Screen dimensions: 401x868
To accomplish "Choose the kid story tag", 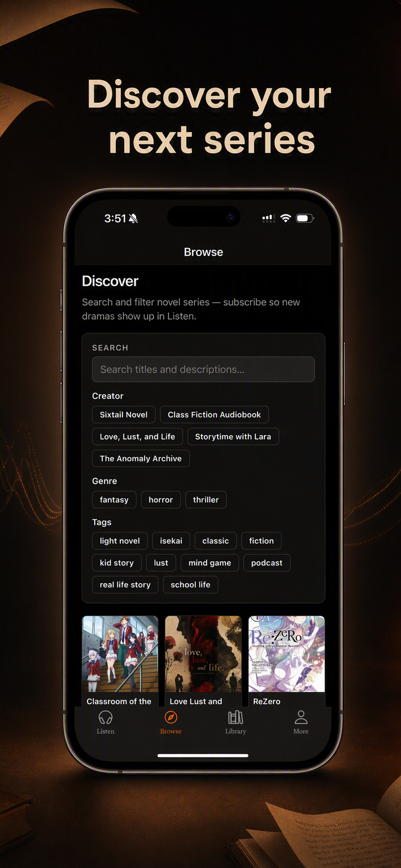I will tap(117, 563).
